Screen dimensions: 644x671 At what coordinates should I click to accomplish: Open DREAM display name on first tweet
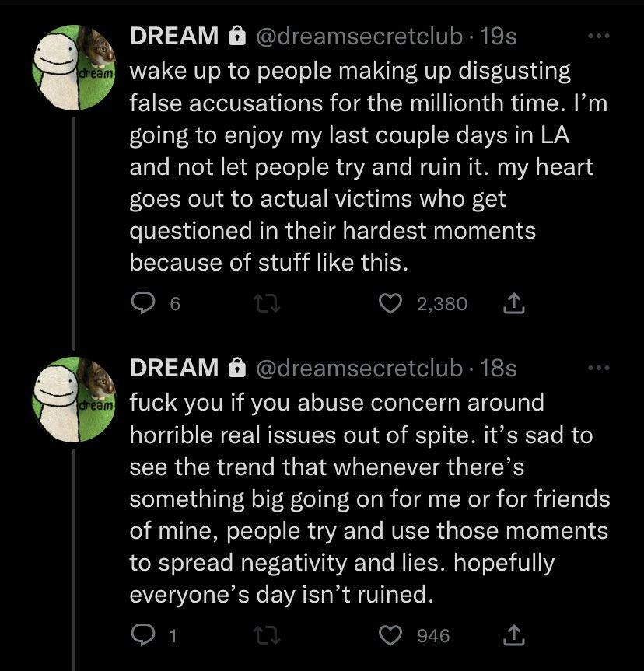tap(174, 36)
